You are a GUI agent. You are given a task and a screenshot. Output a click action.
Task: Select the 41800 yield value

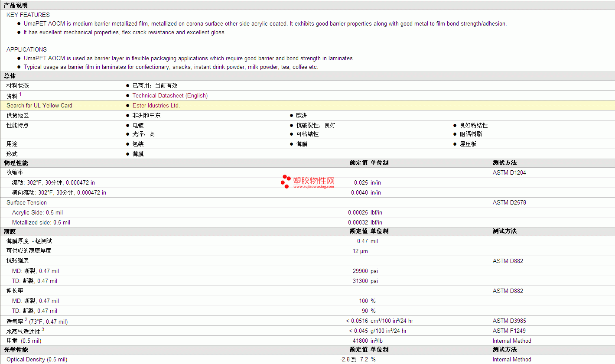coord(361,341)
